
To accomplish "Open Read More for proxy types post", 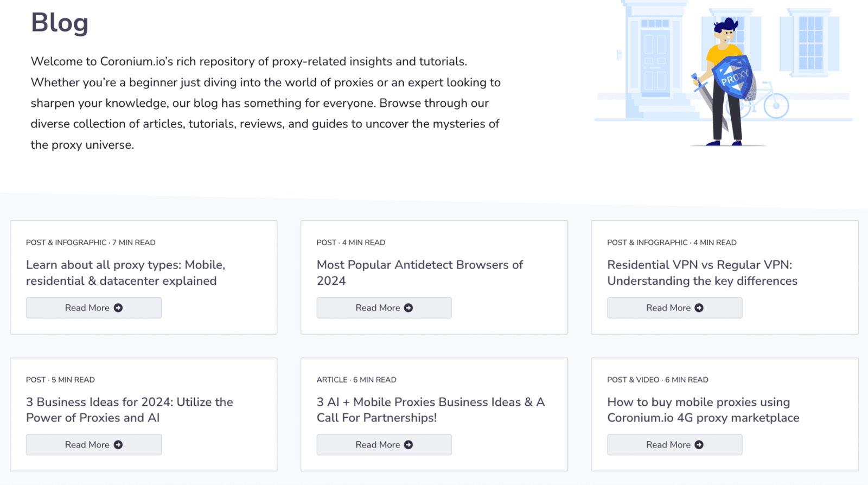I will pyautogui.click(x=94, y=308).
